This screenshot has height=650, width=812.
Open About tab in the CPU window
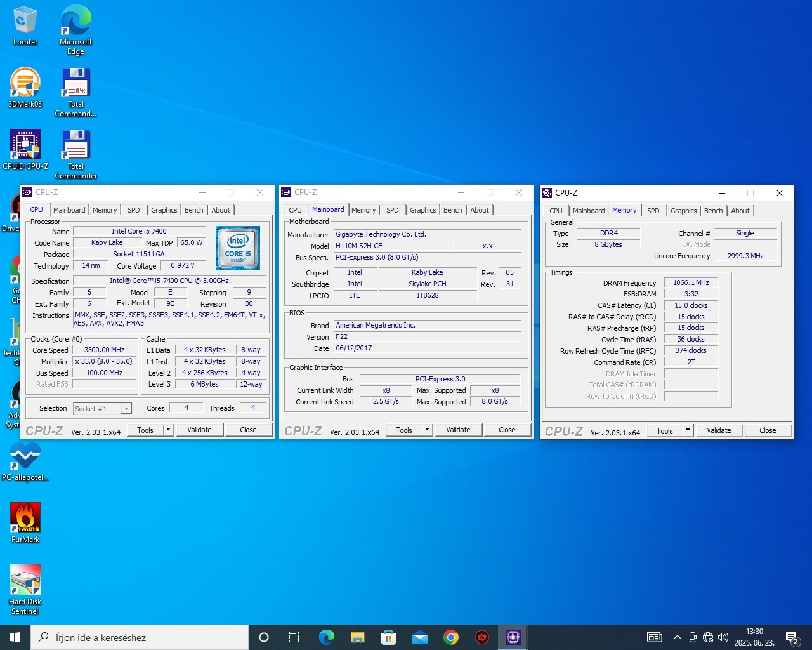tap(221, 210)
